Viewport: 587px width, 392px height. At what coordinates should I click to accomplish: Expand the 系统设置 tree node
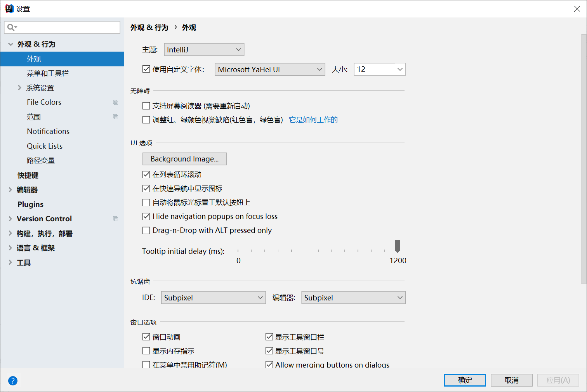pos(19,88)
